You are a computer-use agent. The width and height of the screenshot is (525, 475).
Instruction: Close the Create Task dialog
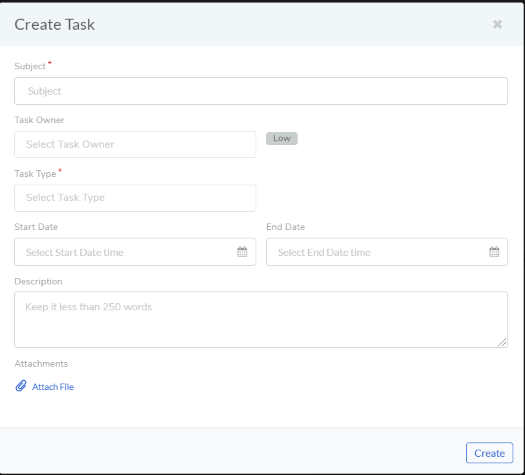tap(497, 24)
